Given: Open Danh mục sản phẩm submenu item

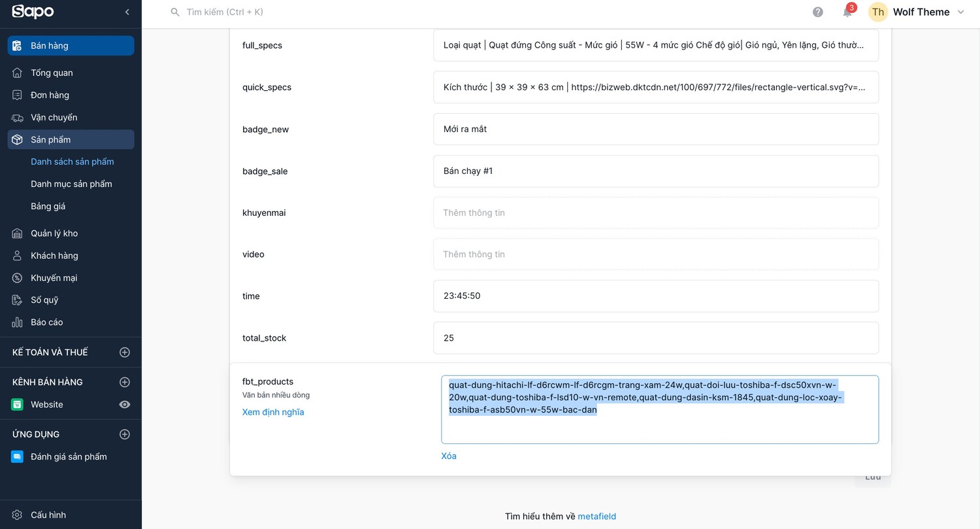Looking at the screenshot, I should coord(71,184).
